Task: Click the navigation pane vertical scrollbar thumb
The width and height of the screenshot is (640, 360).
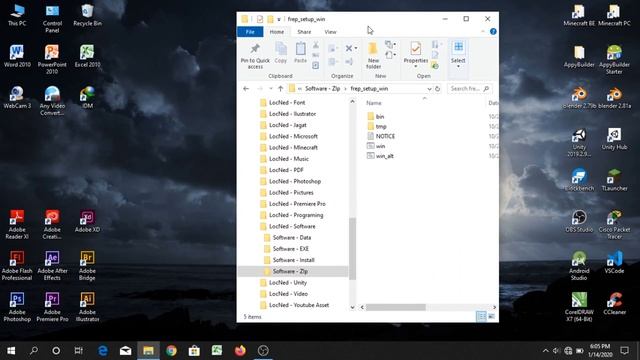Action: (352, 249)
